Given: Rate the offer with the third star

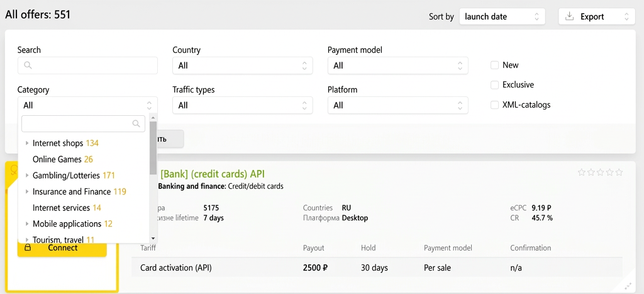Looking at the screenshot, I should point(600,172).
